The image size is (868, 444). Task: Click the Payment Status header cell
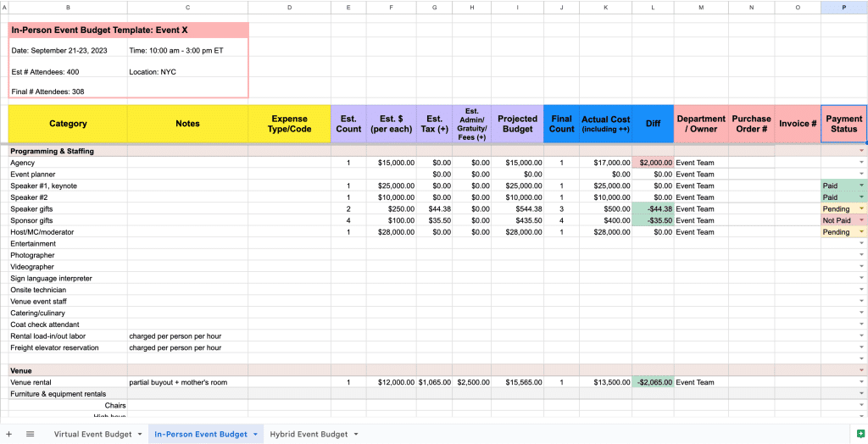pyautogui.click(x=843, y=124)
